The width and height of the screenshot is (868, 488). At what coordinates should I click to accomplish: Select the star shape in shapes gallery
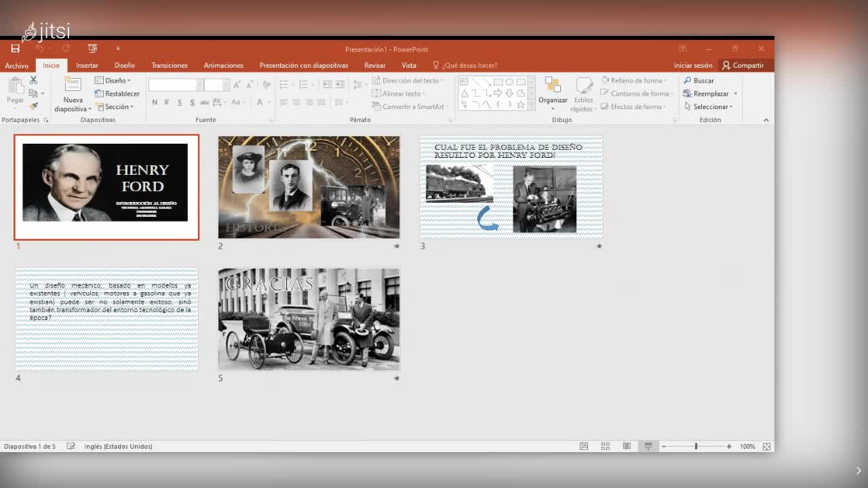[x=521, y=104]
